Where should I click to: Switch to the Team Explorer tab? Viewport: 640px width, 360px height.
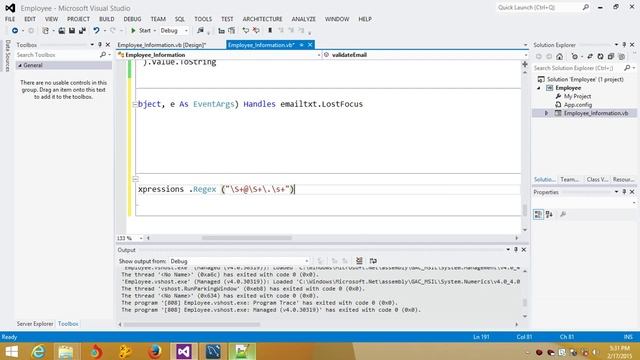570,179
